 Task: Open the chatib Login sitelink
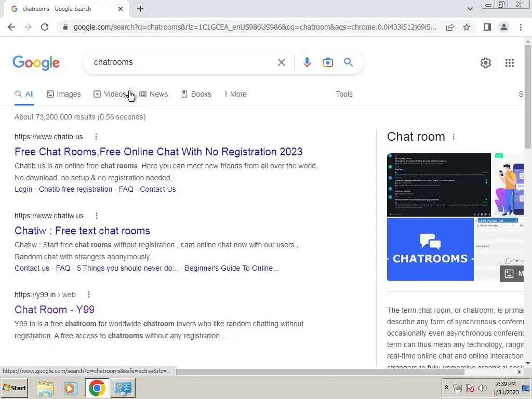coord(23,189)
